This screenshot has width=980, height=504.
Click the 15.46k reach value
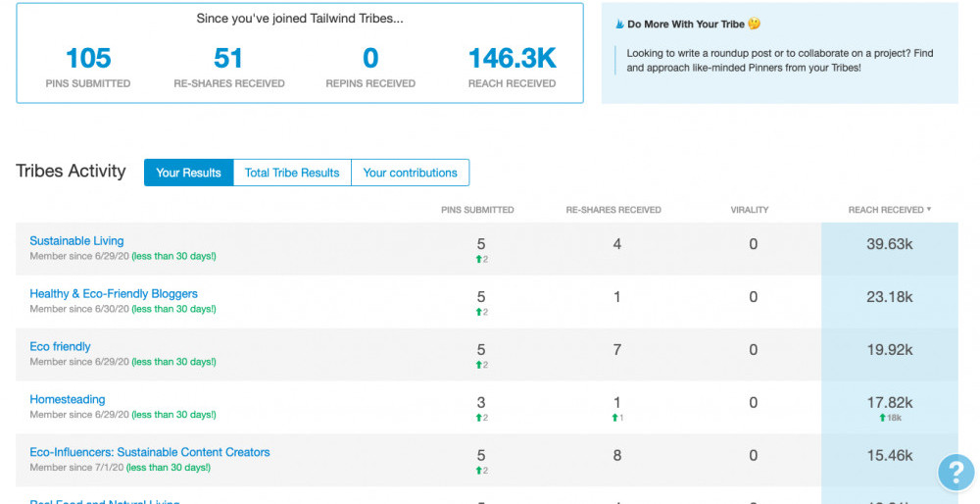[x=890, y=456]
